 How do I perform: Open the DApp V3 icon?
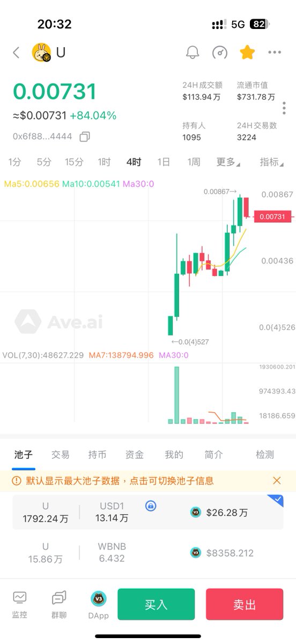[x=98, y=604]
